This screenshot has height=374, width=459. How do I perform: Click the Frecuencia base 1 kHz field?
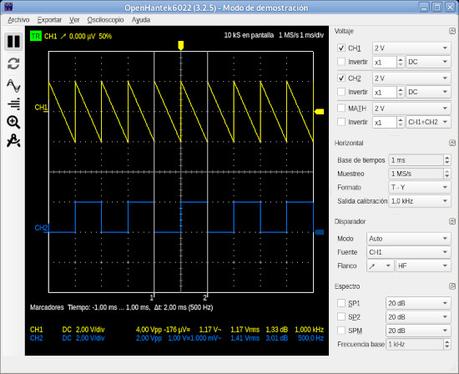click(x=415, y=344)
